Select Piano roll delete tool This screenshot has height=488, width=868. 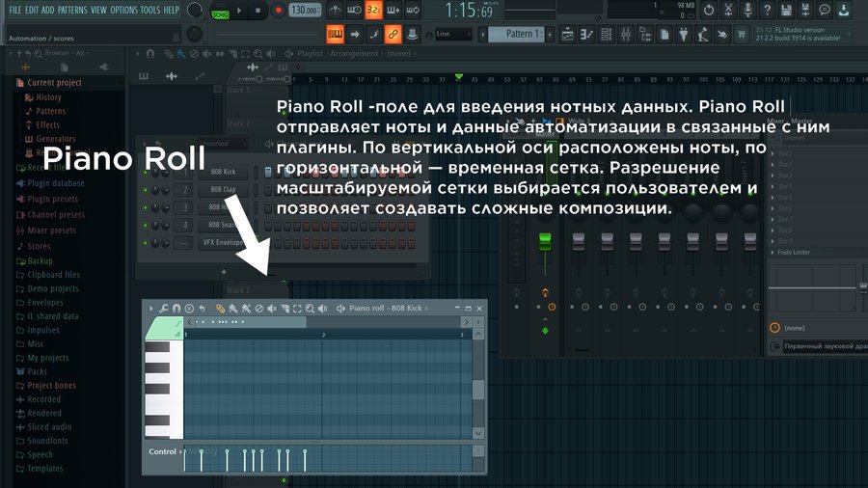tap(258, 309)
